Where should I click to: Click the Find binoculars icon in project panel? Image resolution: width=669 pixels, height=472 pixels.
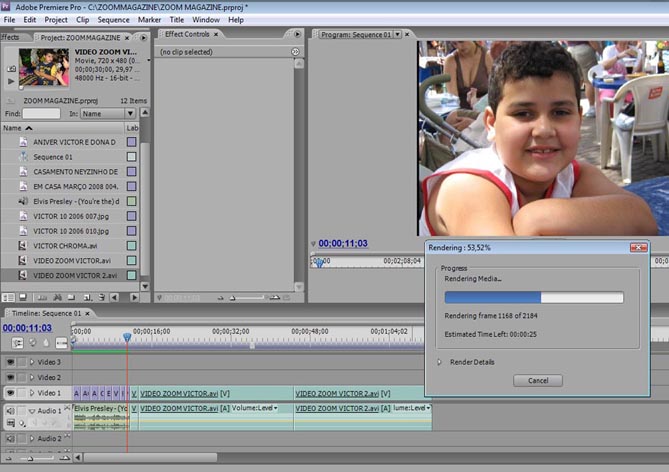58,297
